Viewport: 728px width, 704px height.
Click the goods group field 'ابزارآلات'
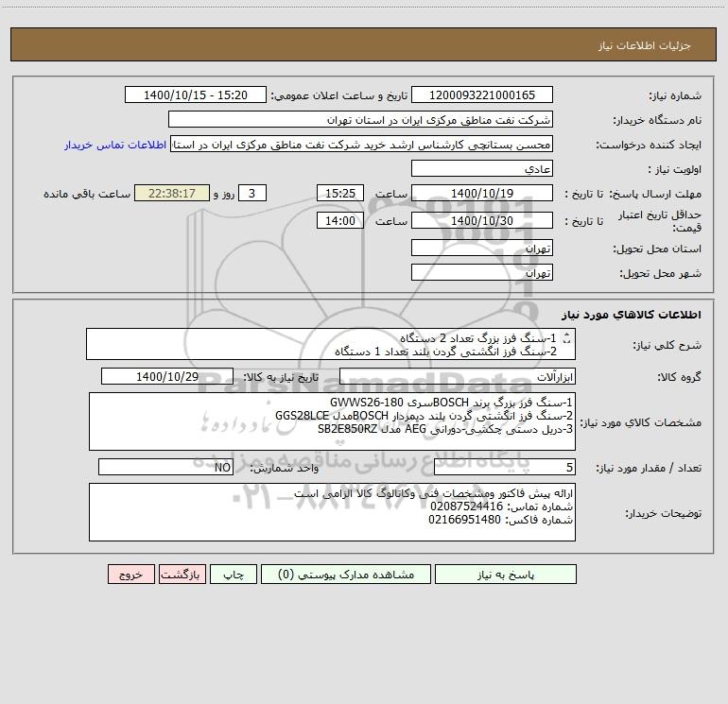(x=458, y=376)
